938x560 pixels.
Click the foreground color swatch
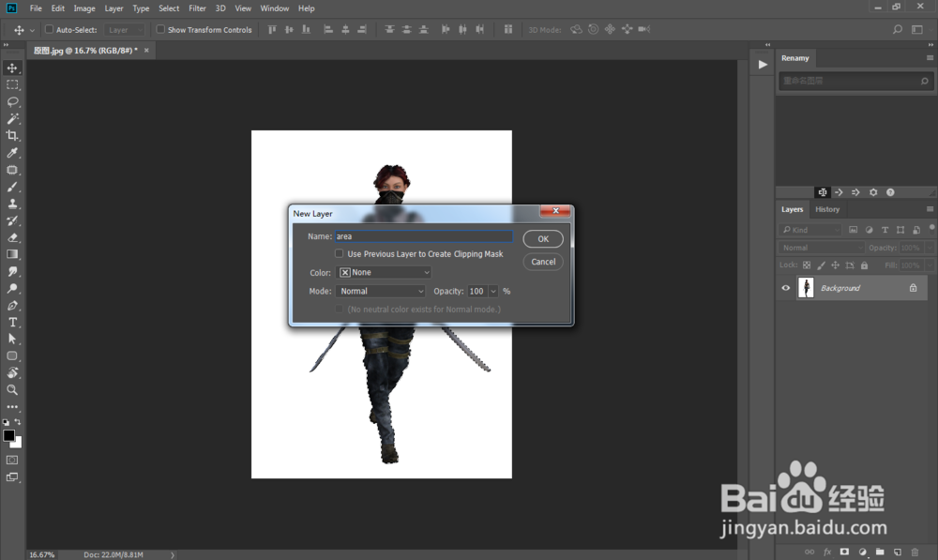8,435
